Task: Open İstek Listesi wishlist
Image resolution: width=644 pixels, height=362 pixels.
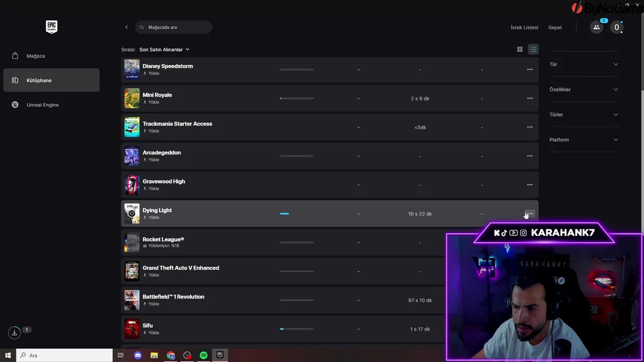Action: [524, 27]
